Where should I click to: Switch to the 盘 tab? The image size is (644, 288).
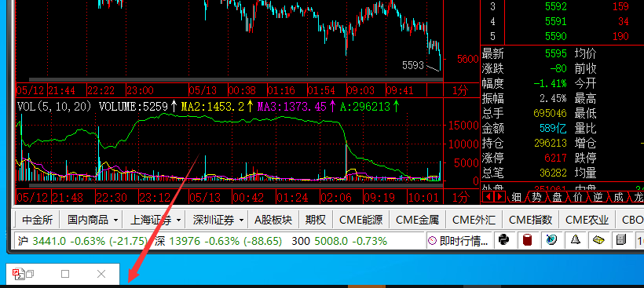557,197
